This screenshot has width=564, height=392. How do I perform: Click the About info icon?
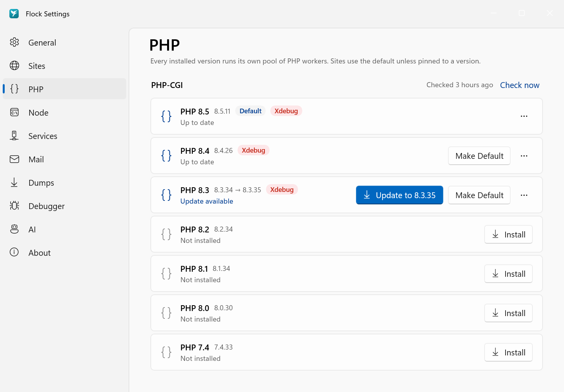pyautogui.click(x=14, y=252)
